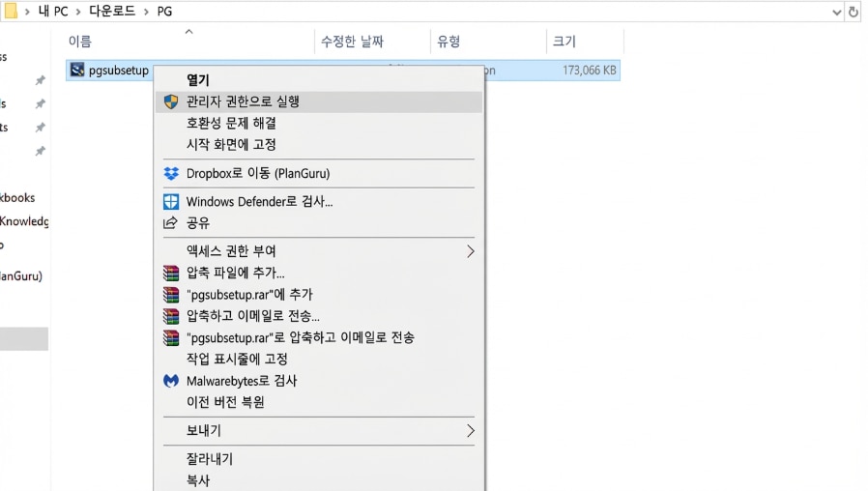Click the Windows Defender shield icon

point(171,201)
